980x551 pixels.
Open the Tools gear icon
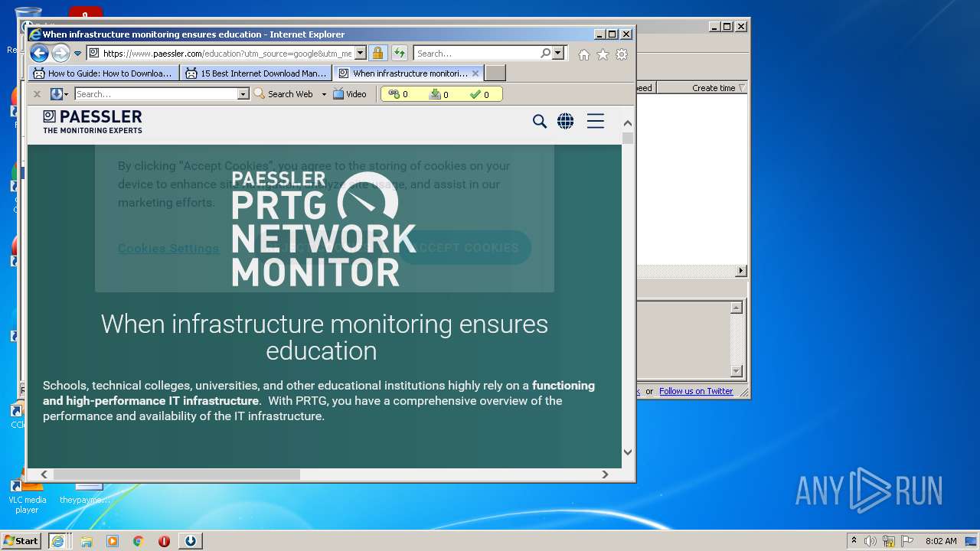click(x=622, y=54)
